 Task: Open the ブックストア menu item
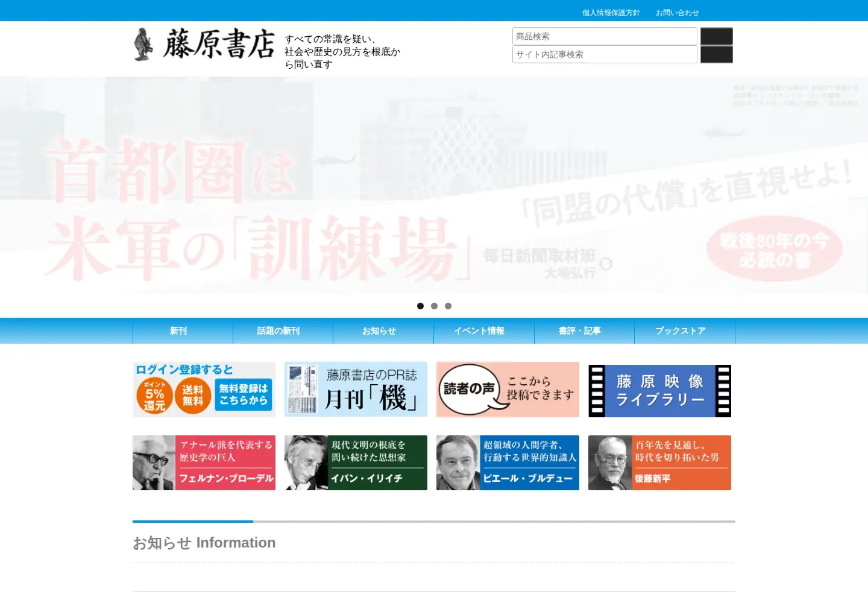(685, 330)
